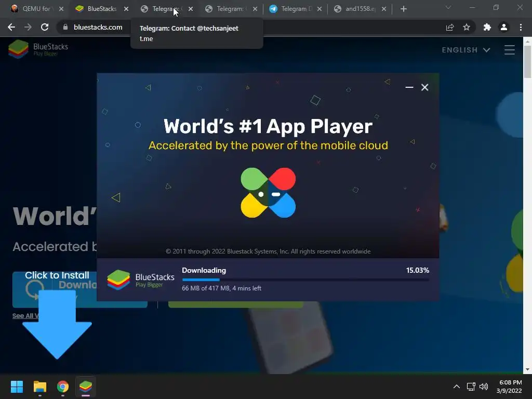Image resolution: width=532 pixels, height=399 pixels.
Task: Bookmark this page with the star
Action: [467, 27]
